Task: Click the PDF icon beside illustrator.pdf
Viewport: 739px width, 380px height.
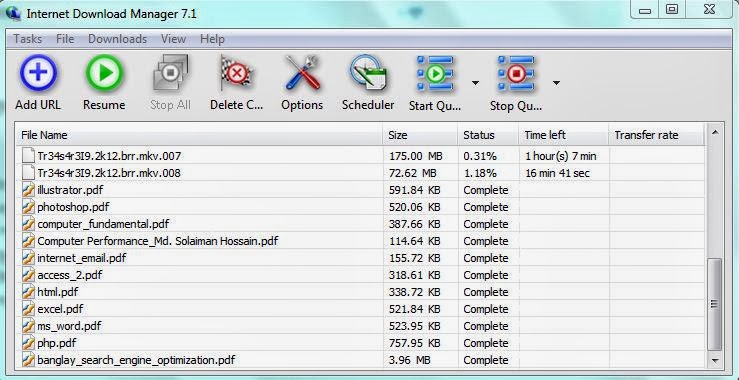Action: [29, 190]
